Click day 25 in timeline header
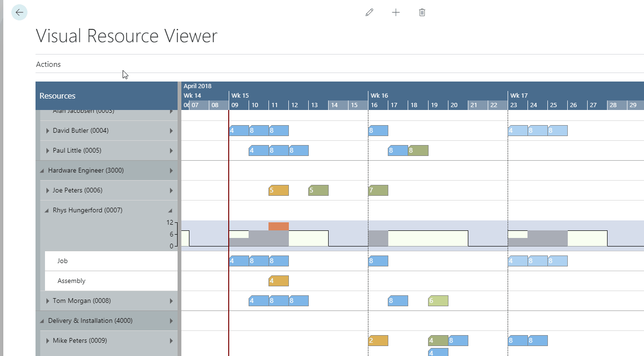This screenshot has width=644, height=356. pos(557,105)
